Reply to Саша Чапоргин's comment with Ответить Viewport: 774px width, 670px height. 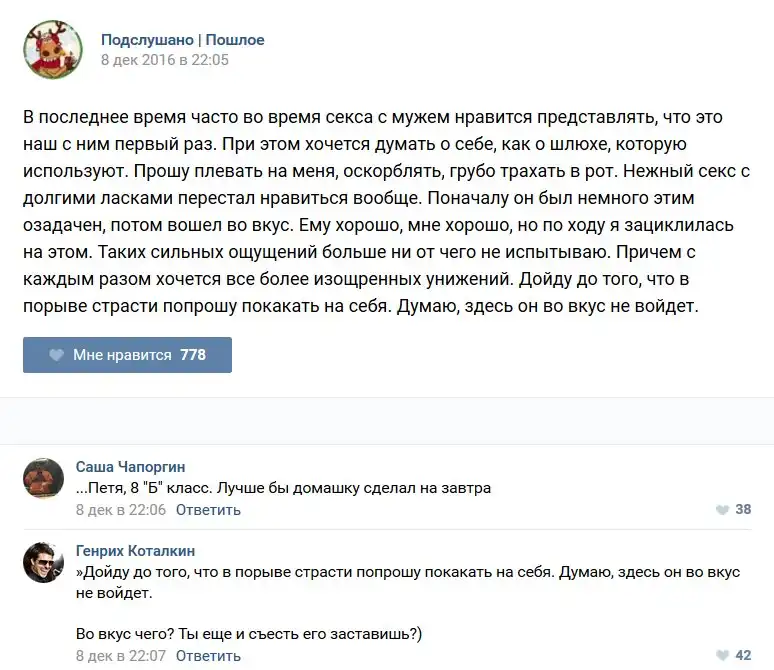[x=208, y=510]
